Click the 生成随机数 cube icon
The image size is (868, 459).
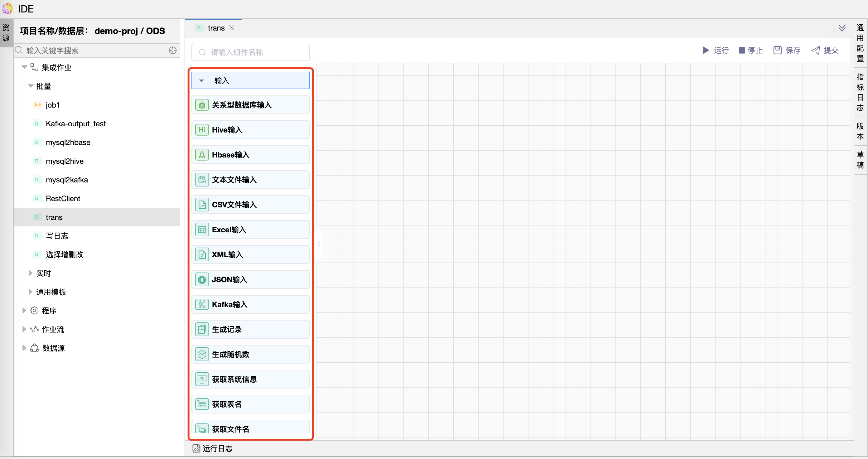pos(202,354)
